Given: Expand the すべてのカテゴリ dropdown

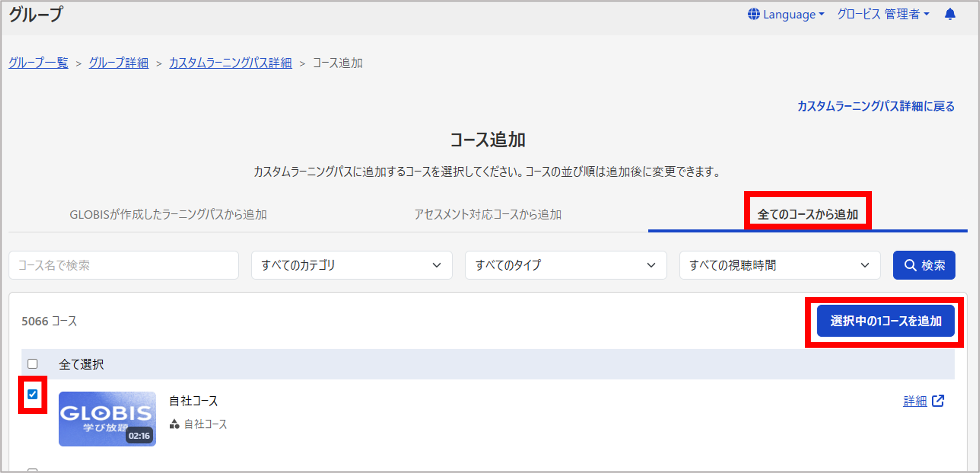Looking at the screenshot, I should [352, 265].
